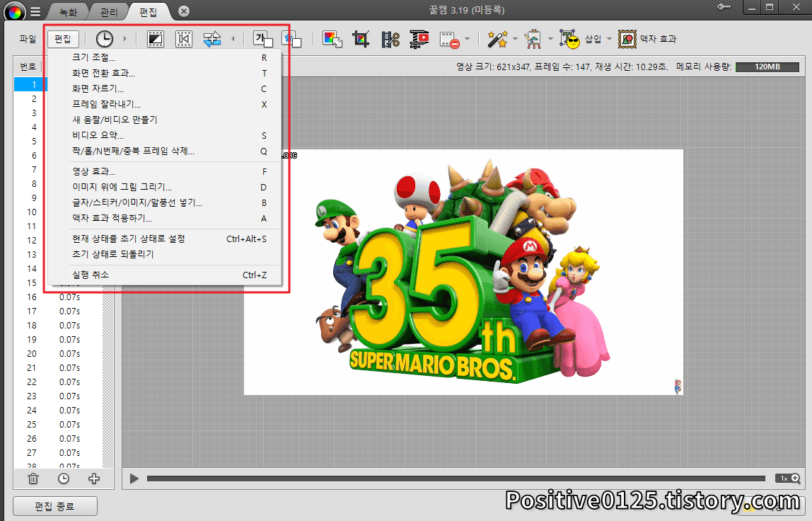Screen dimensions: 812x521
Task: Choose 글자/스티커/이미지/말풍선 넣기... item
Action: 165,202
